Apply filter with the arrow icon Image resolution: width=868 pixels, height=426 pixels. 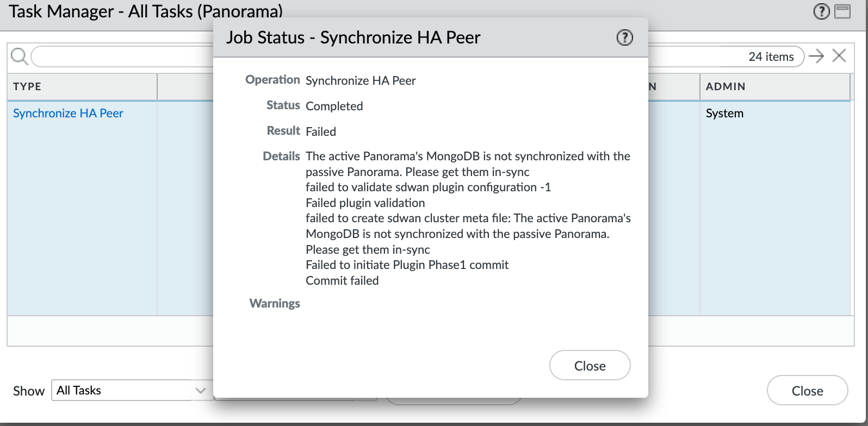tap(816, 56)
